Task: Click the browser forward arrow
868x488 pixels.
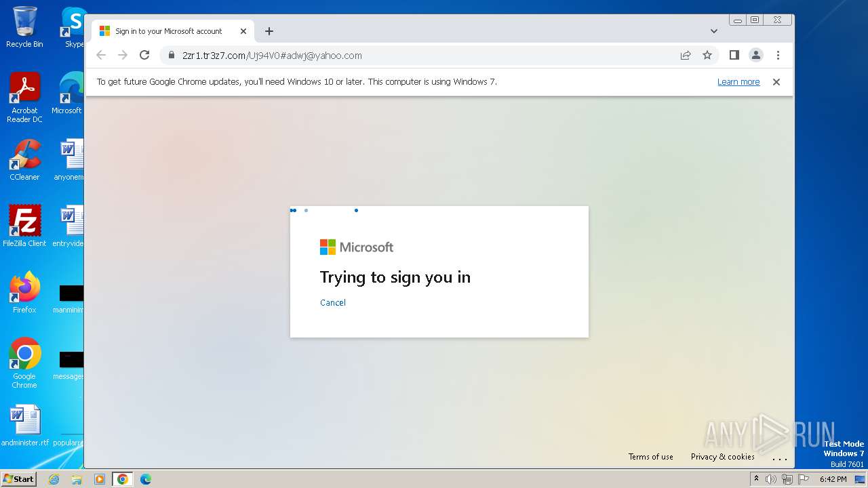Action: [123, 56]
